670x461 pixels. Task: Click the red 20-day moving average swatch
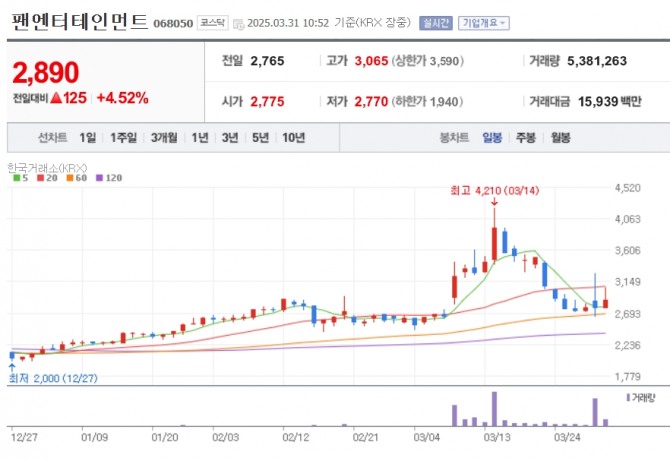41,178
